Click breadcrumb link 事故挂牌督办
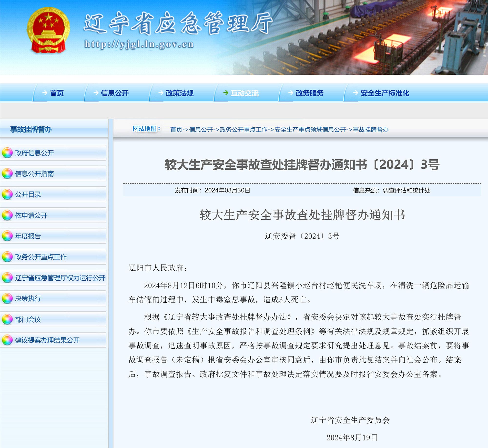The width and height of the screenshot is (488, 448). click(371, 130)
